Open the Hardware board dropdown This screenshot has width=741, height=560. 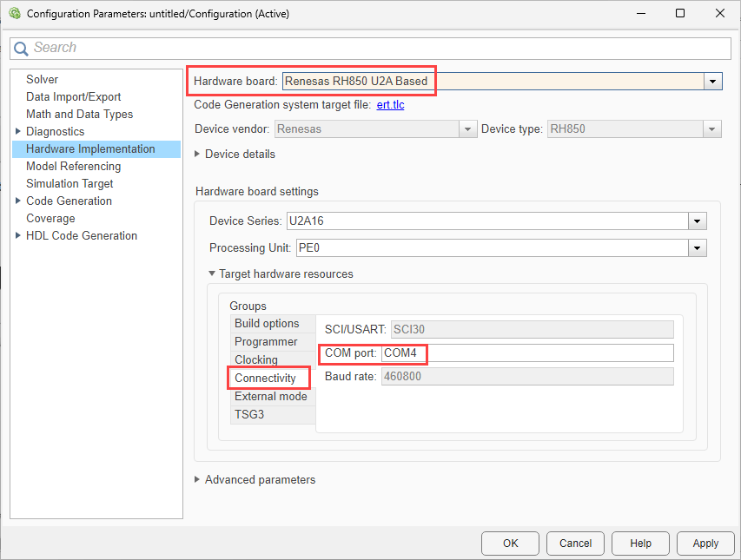713,81
